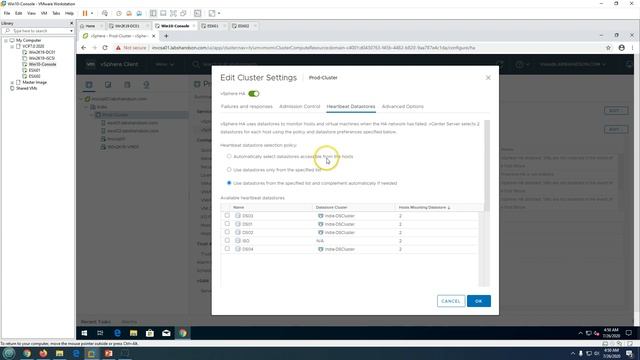Check the ISO datastore checkbox
Viewport: 640px width, 360px height.
coord(227,240)
